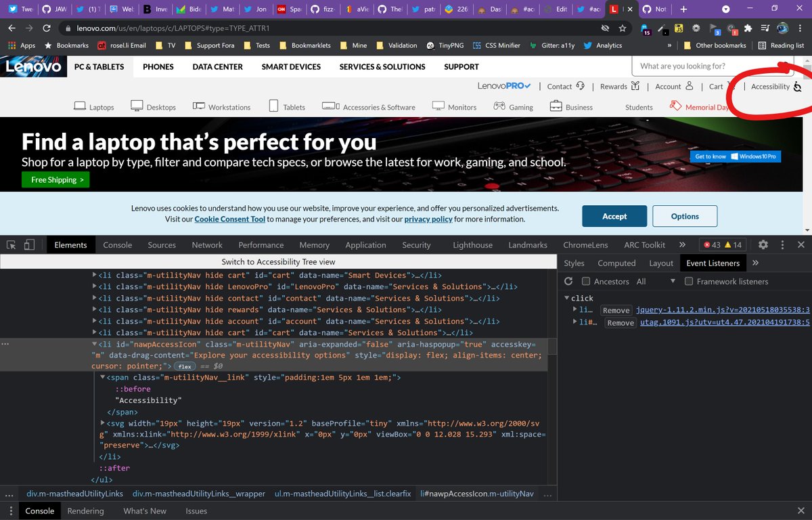The image size is (812, 520).
Task: Open the Computed styles tab
Action: (x=616, y=263)
